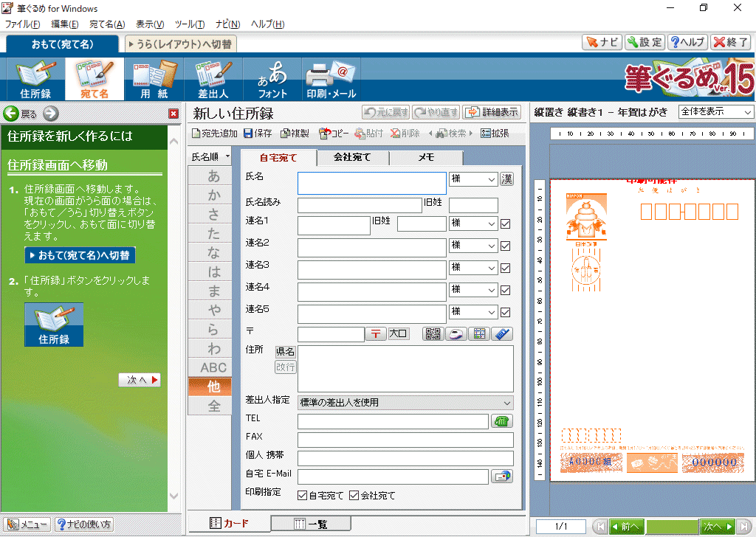Click the 設定 settings button
Viewport: 756px width, 537px height.
pyautogui.click(x=645, y=42)
